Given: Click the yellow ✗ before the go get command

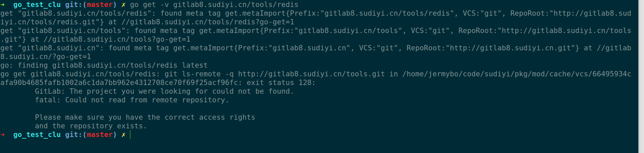Looking at the screenshot, I should pos(123,5).
